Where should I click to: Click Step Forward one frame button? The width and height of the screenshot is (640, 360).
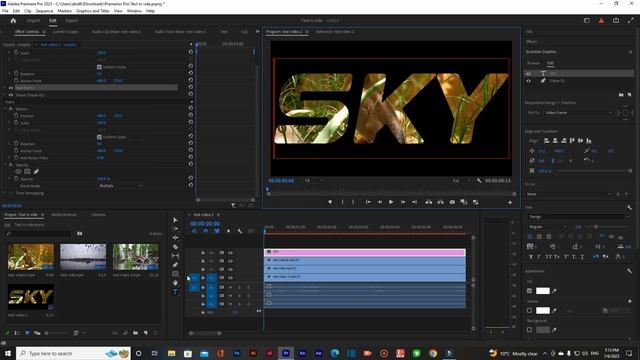[403, 202]
